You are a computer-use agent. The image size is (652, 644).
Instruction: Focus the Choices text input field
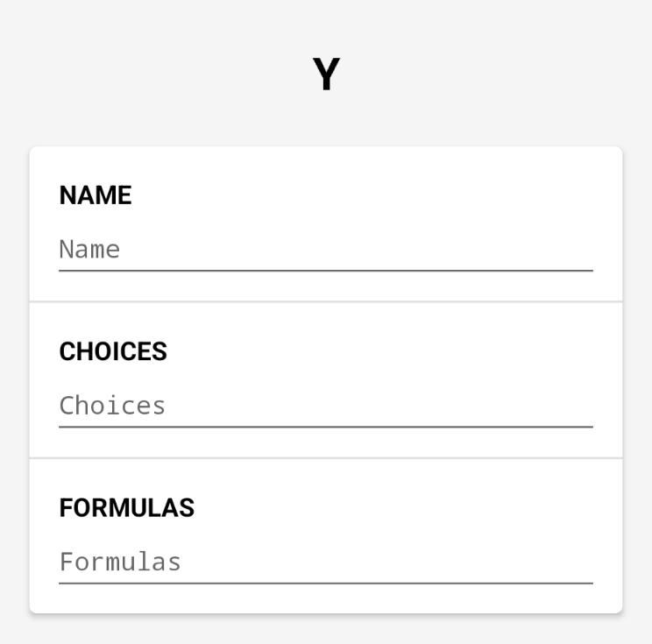click(x=325, y=406)
